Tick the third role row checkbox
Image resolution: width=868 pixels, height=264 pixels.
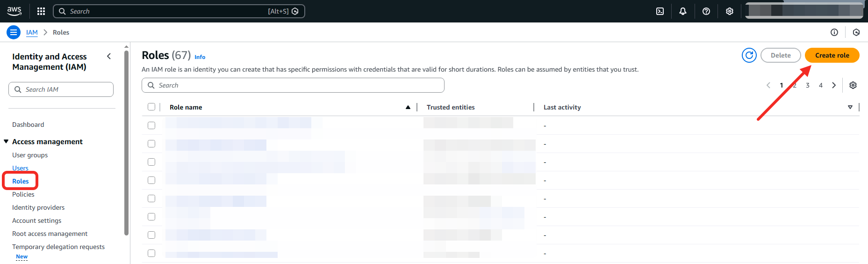[x=151, y=162]
